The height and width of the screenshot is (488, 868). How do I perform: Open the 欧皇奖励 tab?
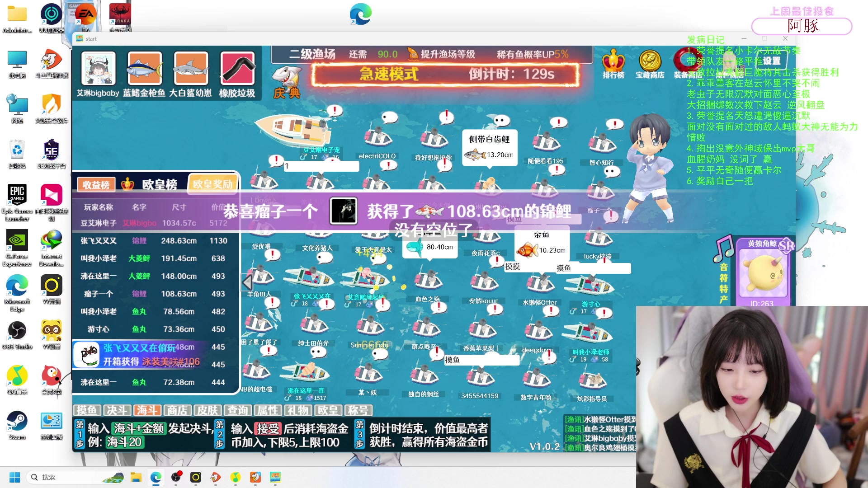(x=213, y=184)
